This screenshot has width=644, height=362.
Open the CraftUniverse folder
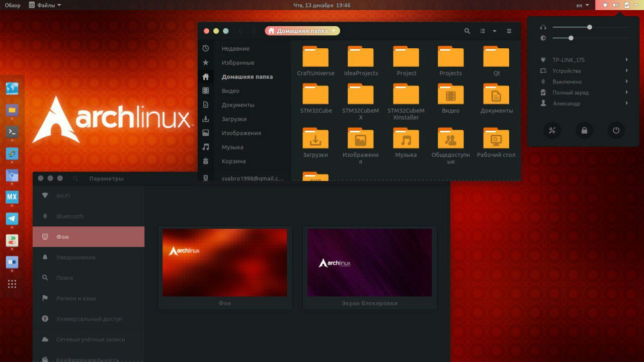click(315, 61)
